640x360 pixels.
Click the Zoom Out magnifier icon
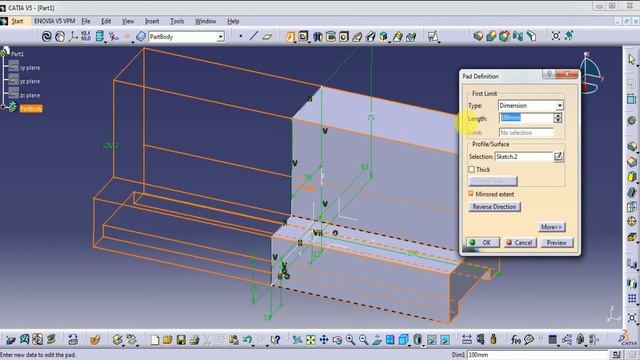click(363, 340)
